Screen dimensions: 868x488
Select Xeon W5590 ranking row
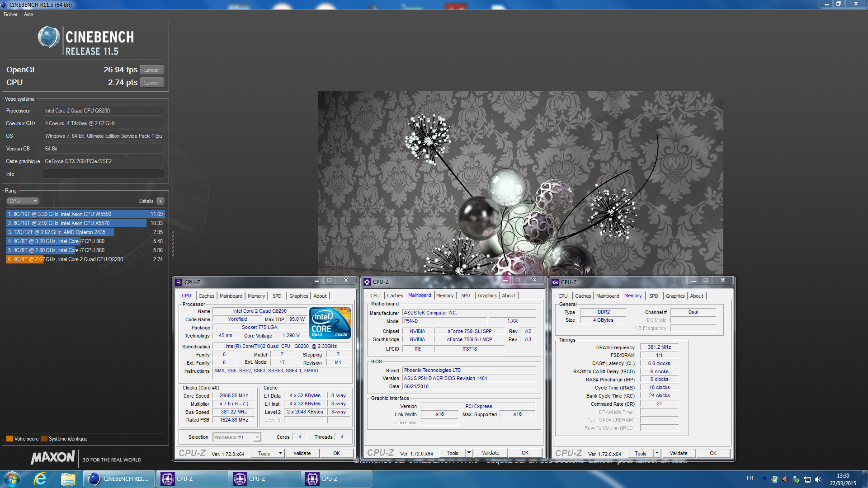[85, 214]
